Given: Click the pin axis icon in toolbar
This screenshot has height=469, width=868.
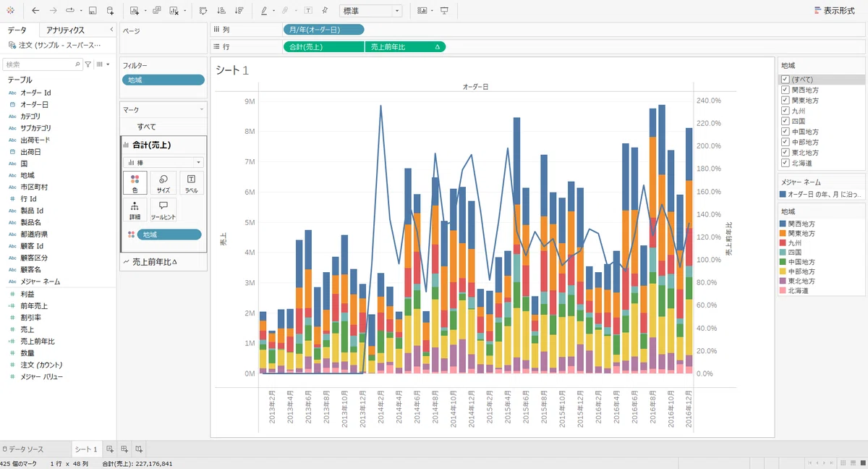Looking at the screenshot, I should 325,11.
